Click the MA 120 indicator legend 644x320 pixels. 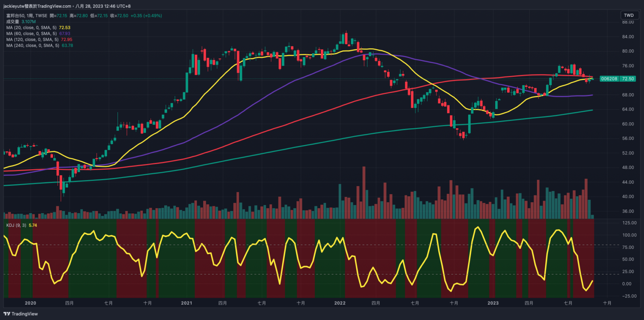point(32,40)
